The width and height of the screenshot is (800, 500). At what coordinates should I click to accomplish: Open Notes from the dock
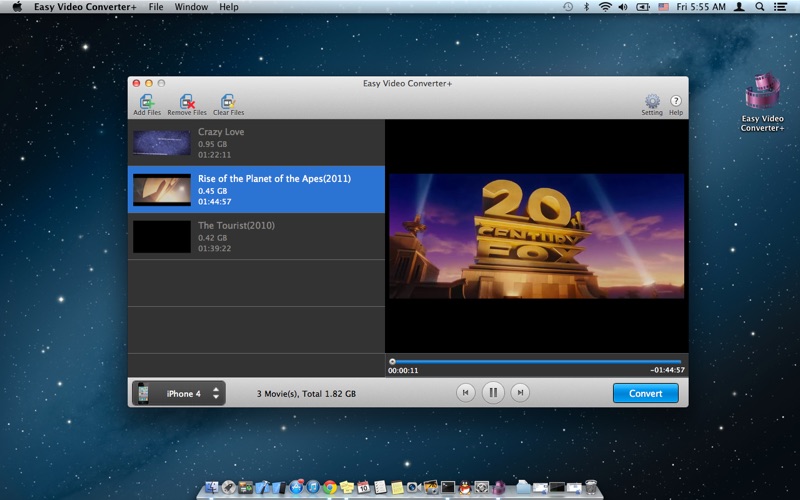[397, 487]
